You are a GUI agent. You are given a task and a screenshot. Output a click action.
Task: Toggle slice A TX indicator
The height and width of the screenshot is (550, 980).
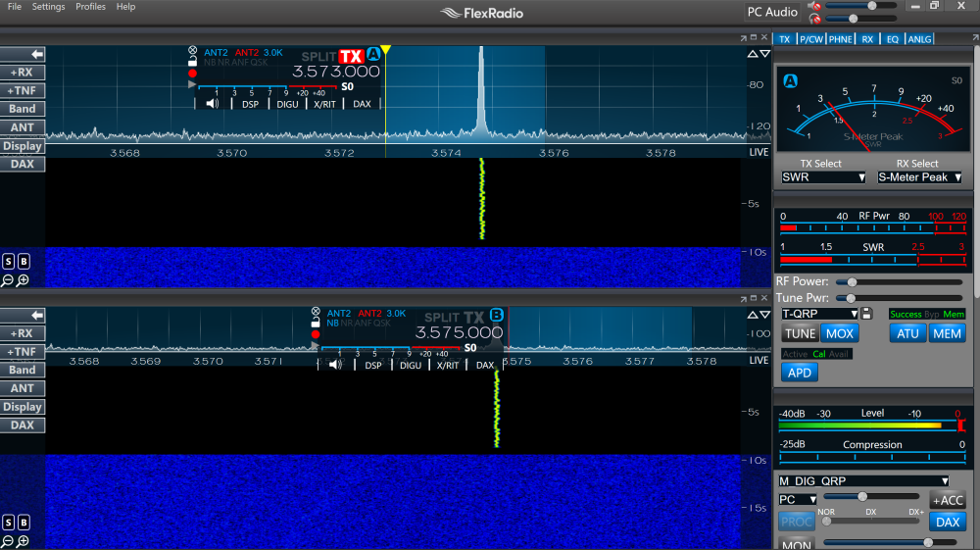click(x=351, y=56)
